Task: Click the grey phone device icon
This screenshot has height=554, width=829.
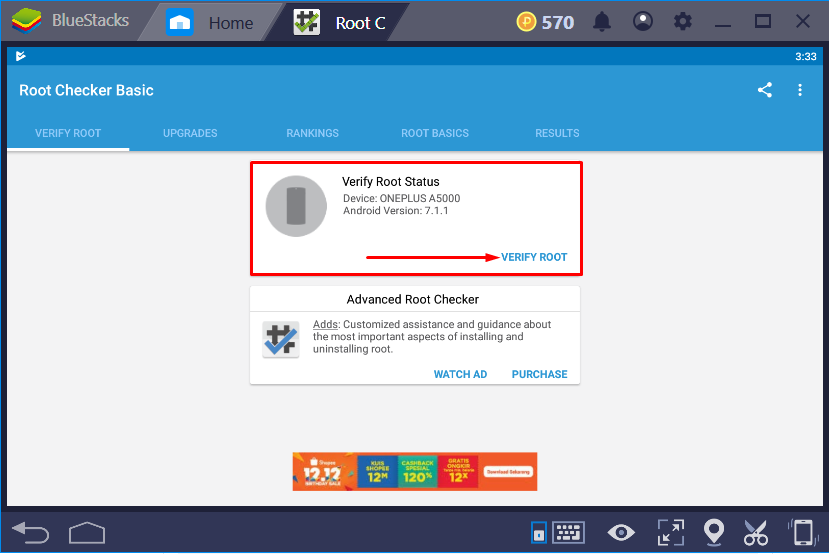Action: coord(296,206)
